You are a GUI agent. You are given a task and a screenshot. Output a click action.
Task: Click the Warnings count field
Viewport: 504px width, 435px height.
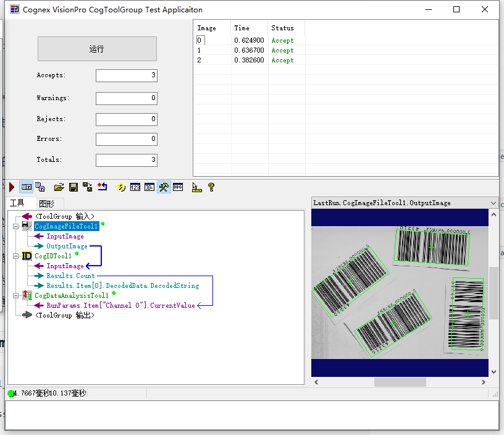point(127,98)
